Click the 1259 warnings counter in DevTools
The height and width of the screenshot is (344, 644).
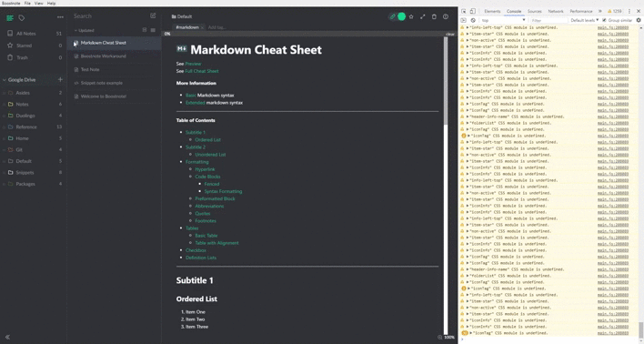(615, 12)
